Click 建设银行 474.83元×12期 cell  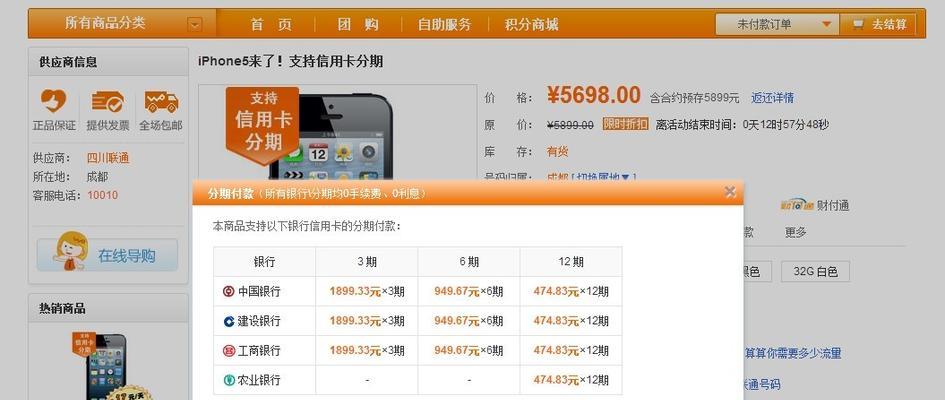point(571,321)
